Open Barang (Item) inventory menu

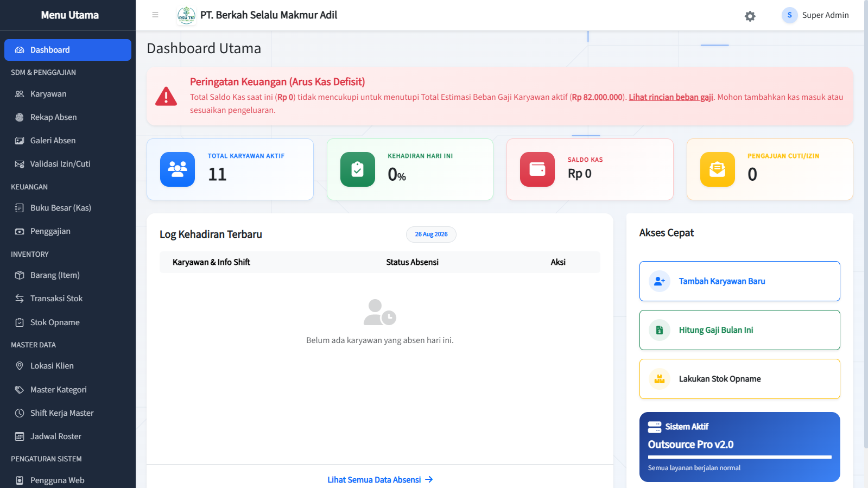[x=68, y=275]
